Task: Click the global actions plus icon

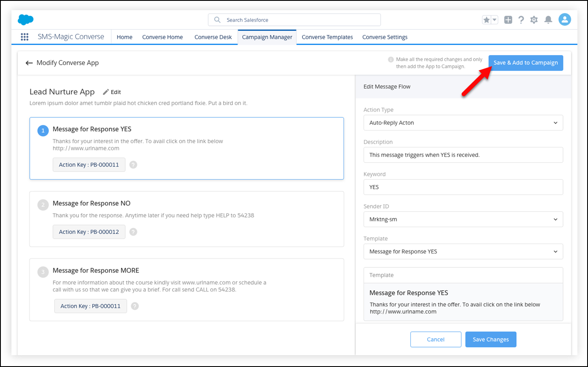Action: [508, 20]
